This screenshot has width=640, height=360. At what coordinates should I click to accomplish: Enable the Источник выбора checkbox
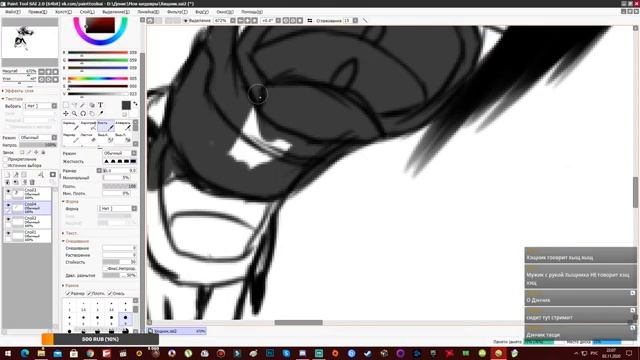(x=5, y=165)
